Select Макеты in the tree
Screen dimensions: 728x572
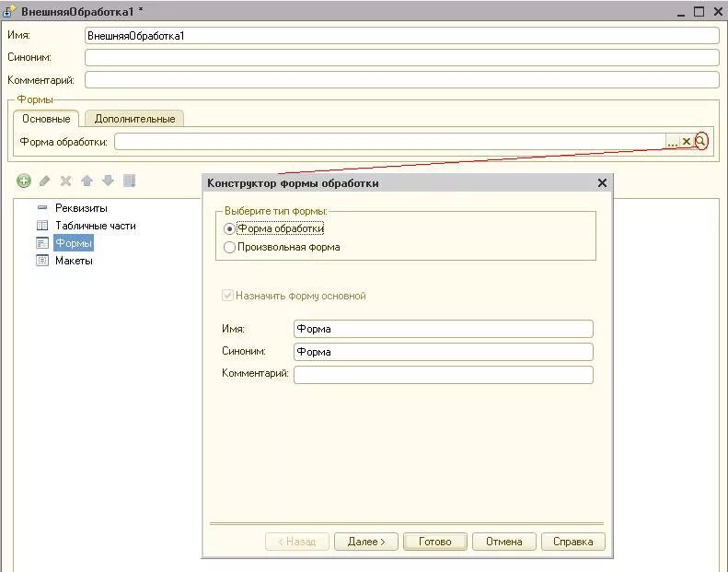(x=74, y=261)
